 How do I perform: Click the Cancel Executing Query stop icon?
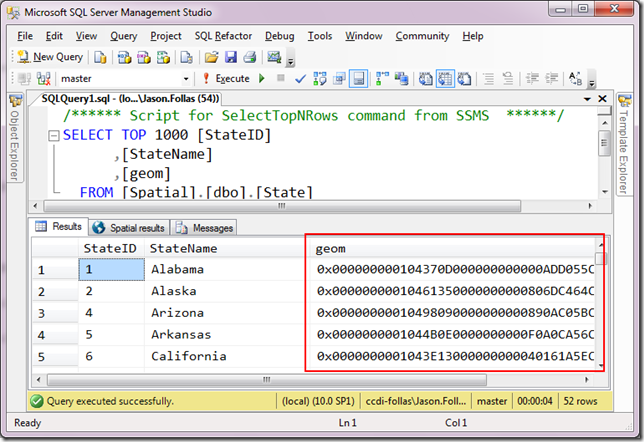[281, 78]
